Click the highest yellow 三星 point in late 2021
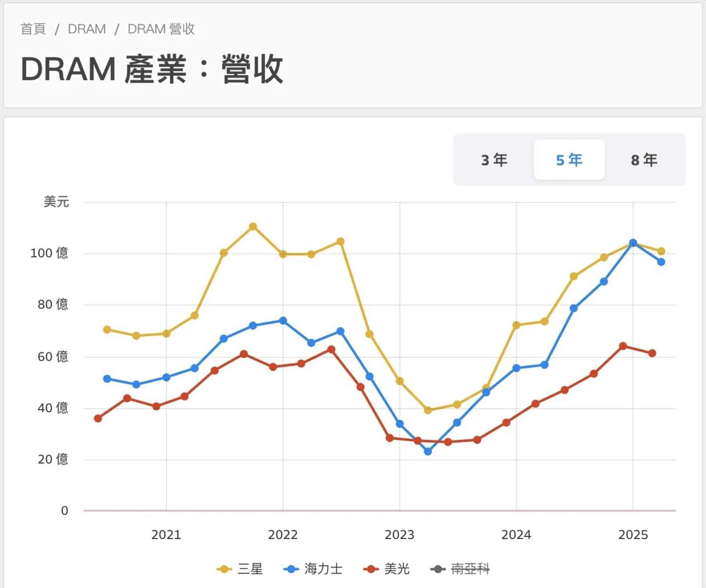Screen dimensions: 706x588 tap(253, 226)
